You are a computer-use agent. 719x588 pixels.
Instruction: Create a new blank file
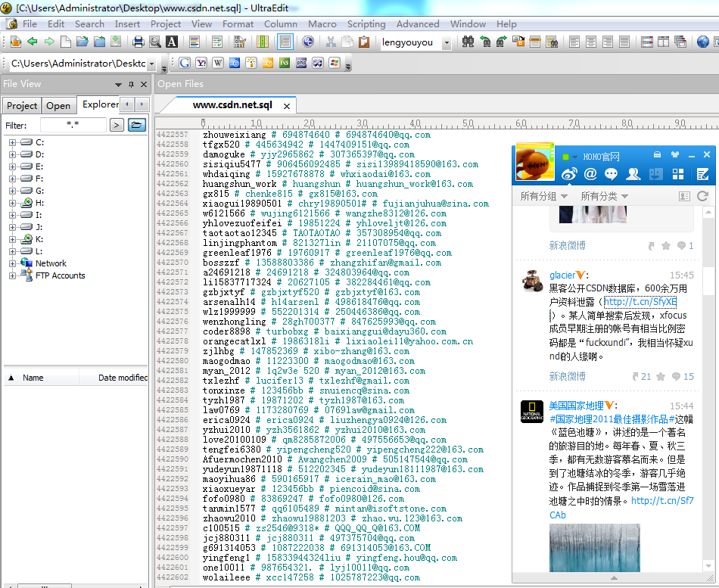(x=66, y=42)
